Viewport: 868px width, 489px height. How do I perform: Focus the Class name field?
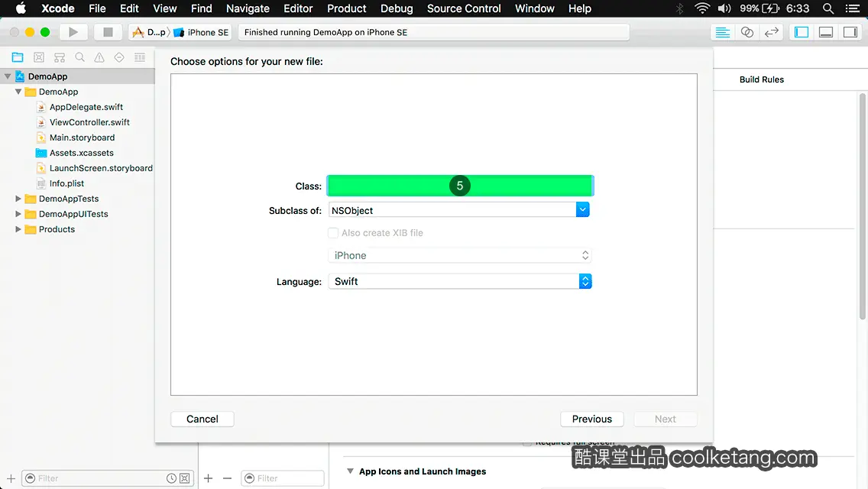coord(460,186)
